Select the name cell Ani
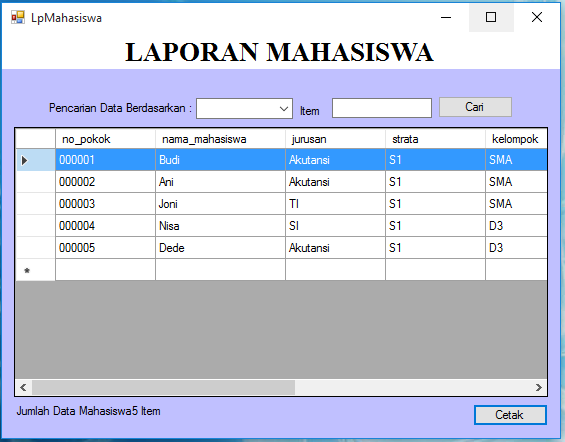Screen dimensions: 565x442 coord(220,182)
